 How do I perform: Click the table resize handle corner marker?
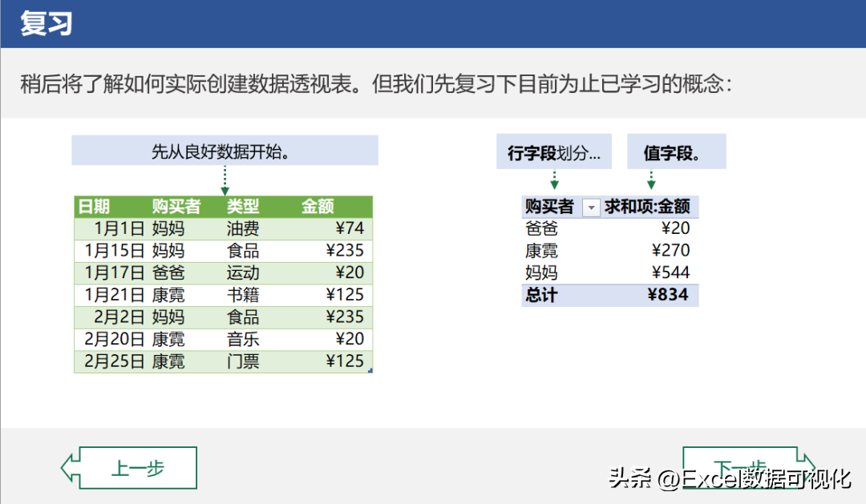click(x=370, y=370)
